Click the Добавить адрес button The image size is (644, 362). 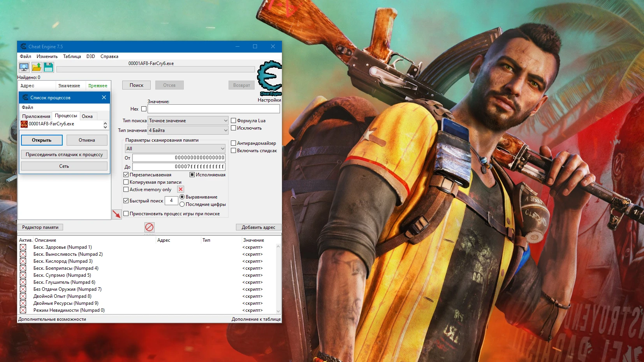point(259,227)
